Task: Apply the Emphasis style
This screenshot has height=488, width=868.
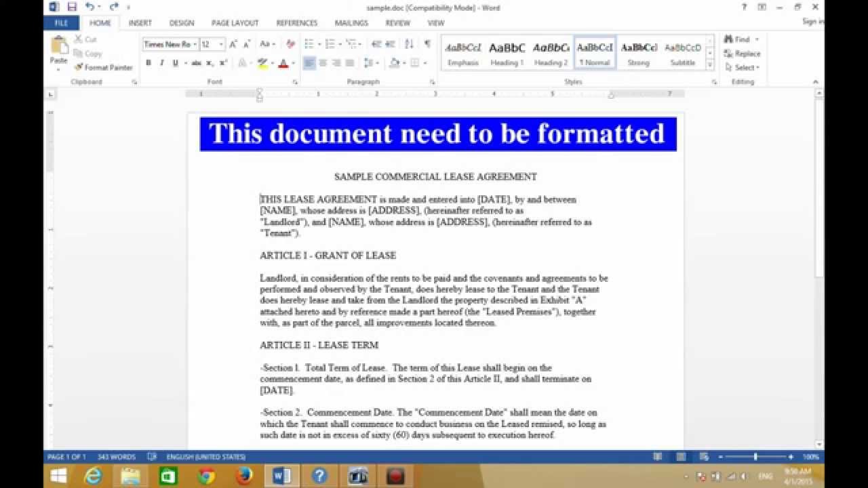Action: [463, 53]
